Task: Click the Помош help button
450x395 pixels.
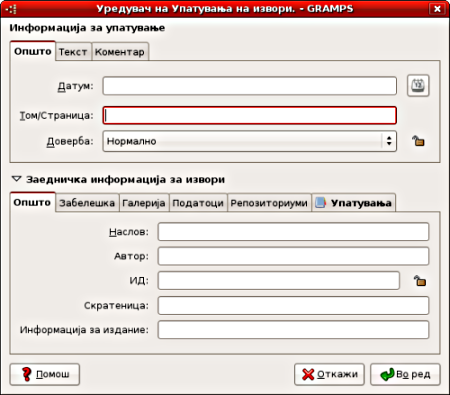Action: 45,374
